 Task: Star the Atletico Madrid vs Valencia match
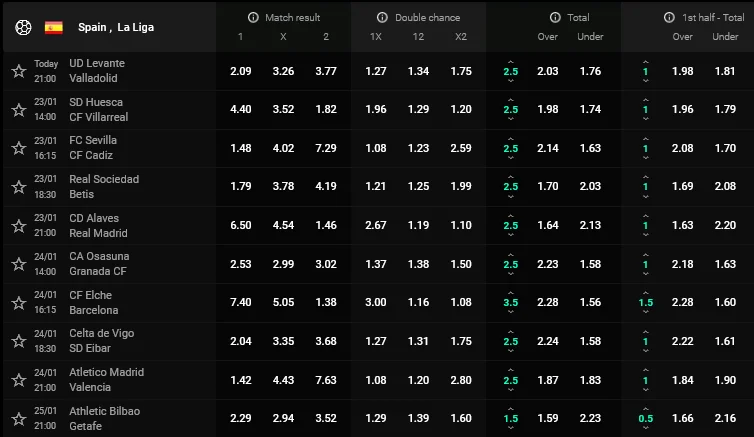click(x=18, y=379)
